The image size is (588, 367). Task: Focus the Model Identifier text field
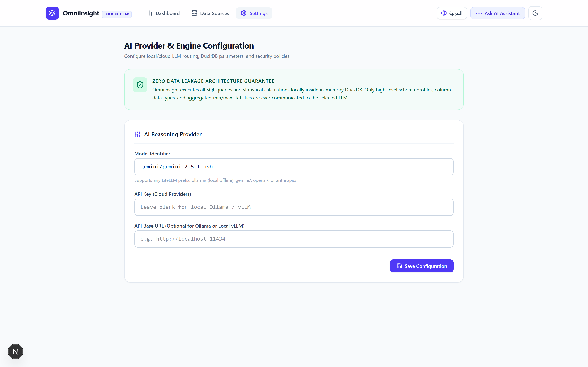[294, 167]
